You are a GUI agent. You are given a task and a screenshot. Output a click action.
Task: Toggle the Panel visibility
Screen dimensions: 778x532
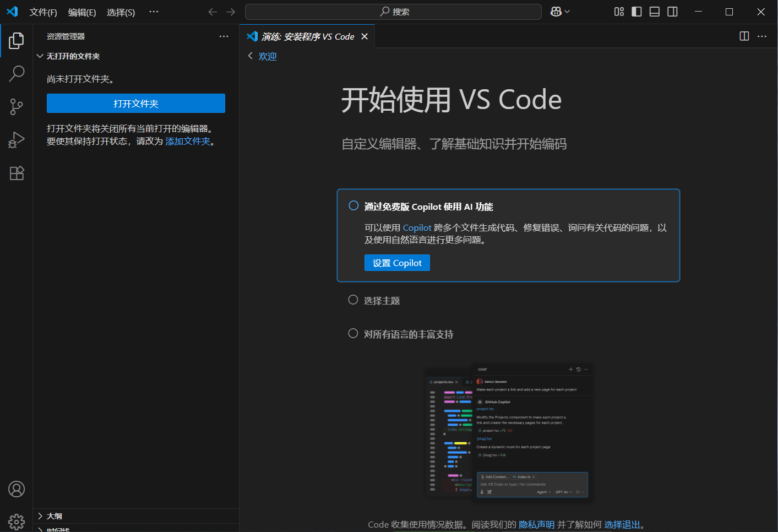coord(654,11)
